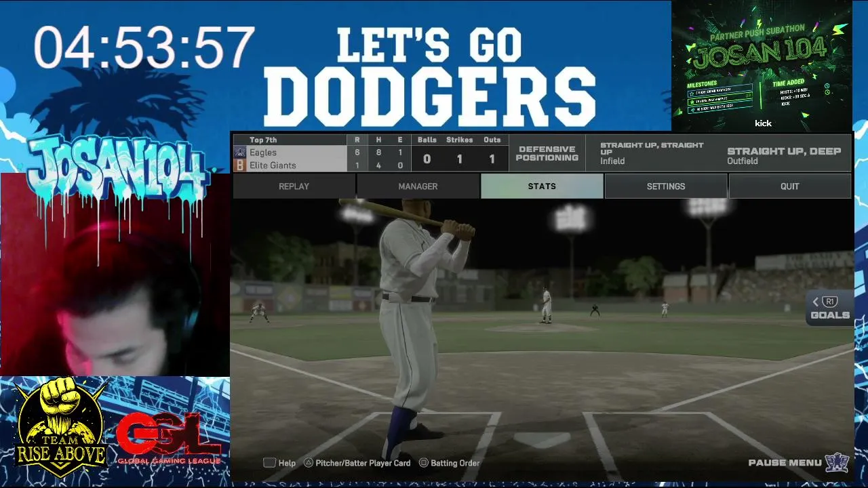Image resolution: width=868 pixels, height=488 pixels.
Task: Click the crest logo beside Pause Menu
Action: tap(837, 463)
